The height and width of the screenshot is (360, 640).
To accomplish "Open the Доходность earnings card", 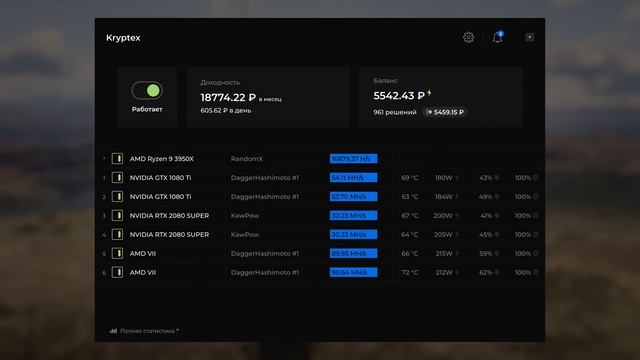I will [268, 97].
